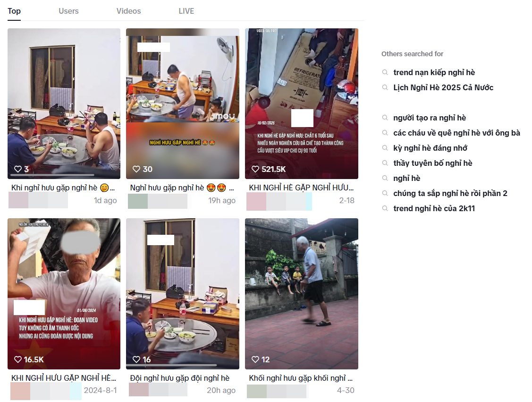
Task: Click the heart icon with 12 likes
Action: coord(255,359)
